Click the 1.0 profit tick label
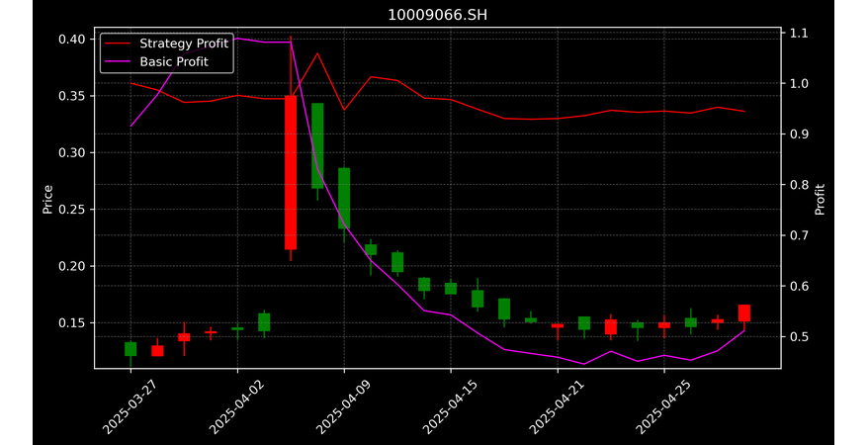The width and height of the screenshot is (868, 445). [x=798, y=84]
